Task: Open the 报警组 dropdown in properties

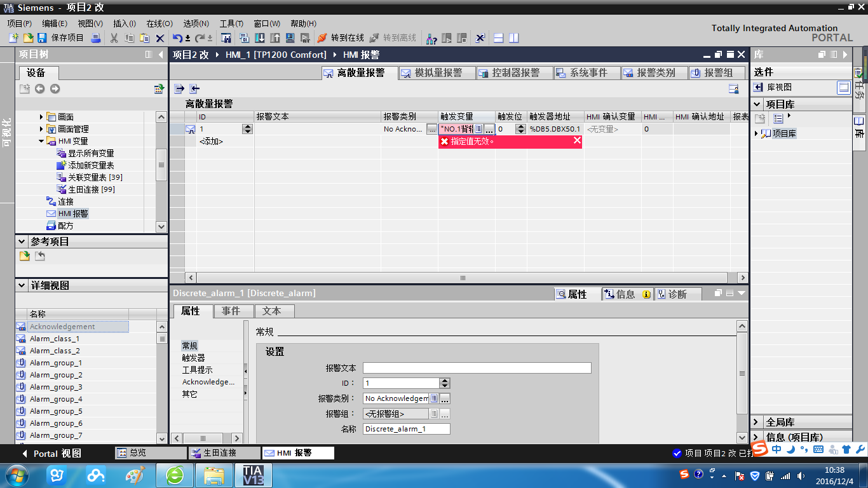Action: click(434, 414)
